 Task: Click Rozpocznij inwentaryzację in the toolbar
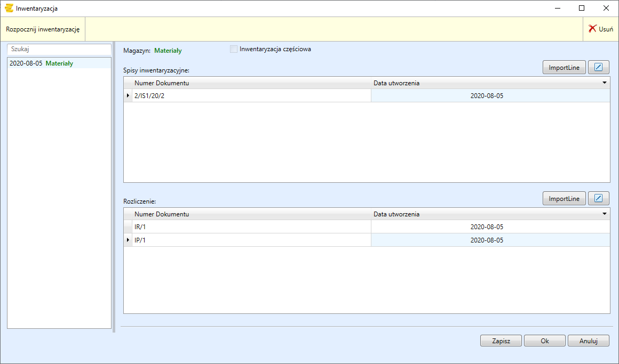point(43,29)
